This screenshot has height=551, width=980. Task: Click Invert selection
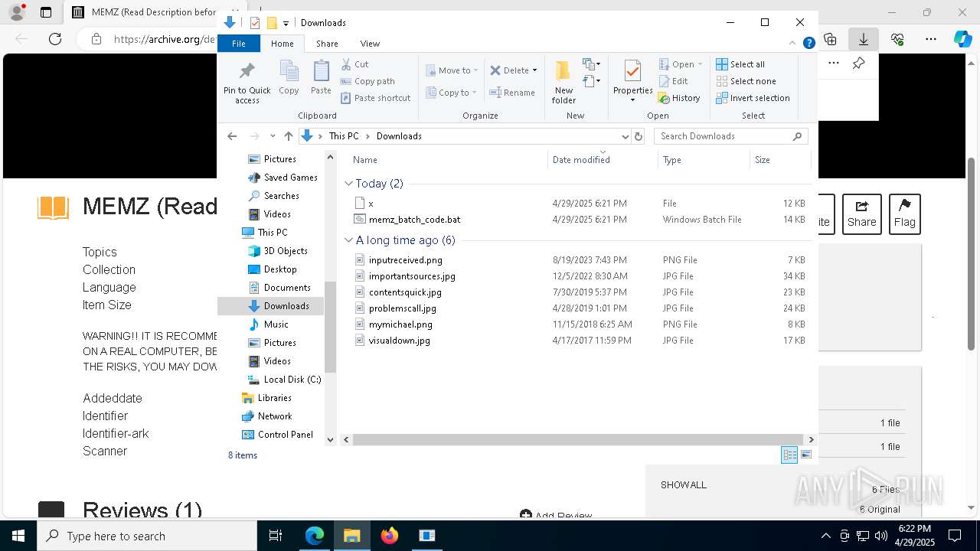pyautogui.click(x=753, y=98)
